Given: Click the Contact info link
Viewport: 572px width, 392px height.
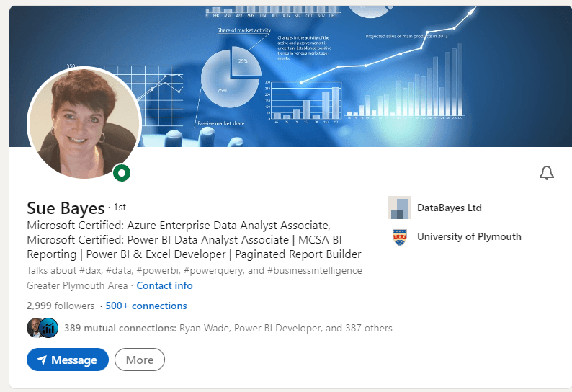Looking at the screenshot, I should point(164,285).
